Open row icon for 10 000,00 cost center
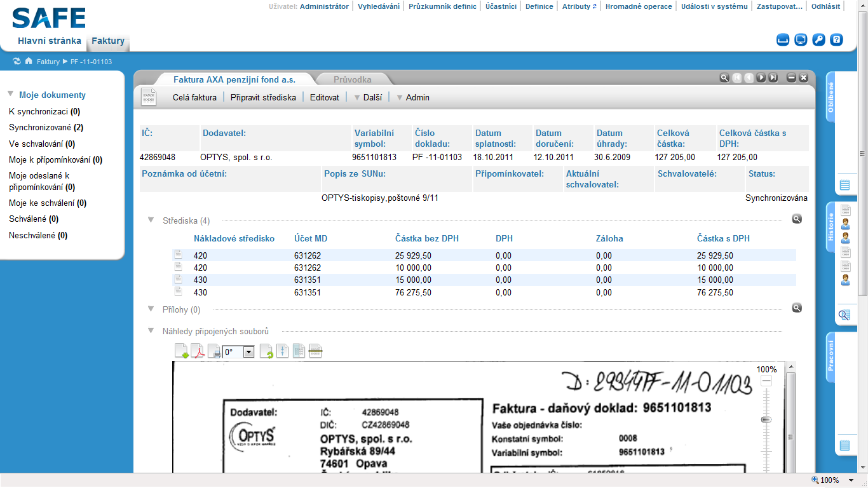Image resolution: width=868 pixels, height=488 pixels. pyautogui.click(x=178, y=267)
